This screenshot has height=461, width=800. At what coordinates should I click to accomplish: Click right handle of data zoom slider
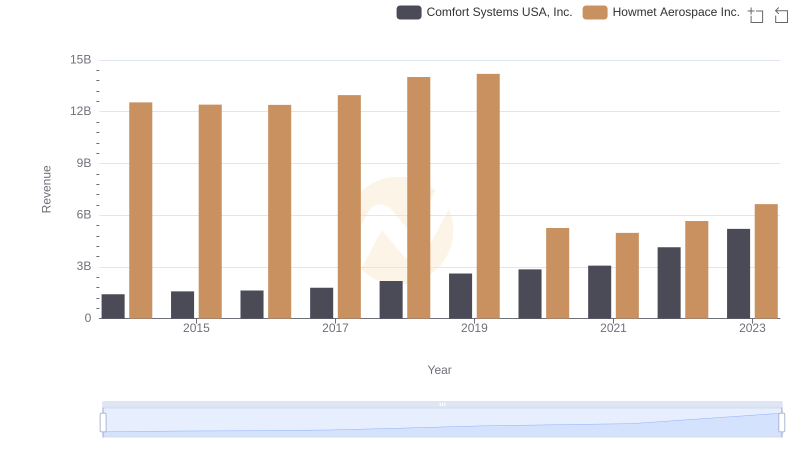click(x=782, y=423)
